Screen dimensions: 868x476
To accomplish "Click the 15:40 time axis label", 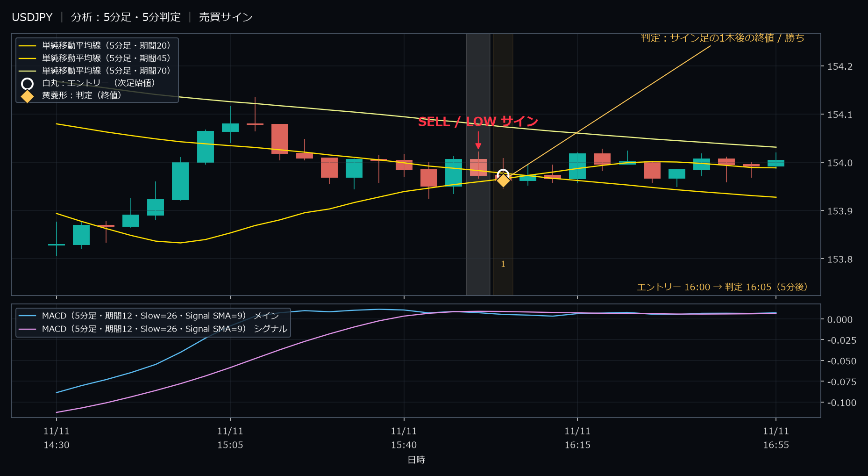I will click(404, 438).
